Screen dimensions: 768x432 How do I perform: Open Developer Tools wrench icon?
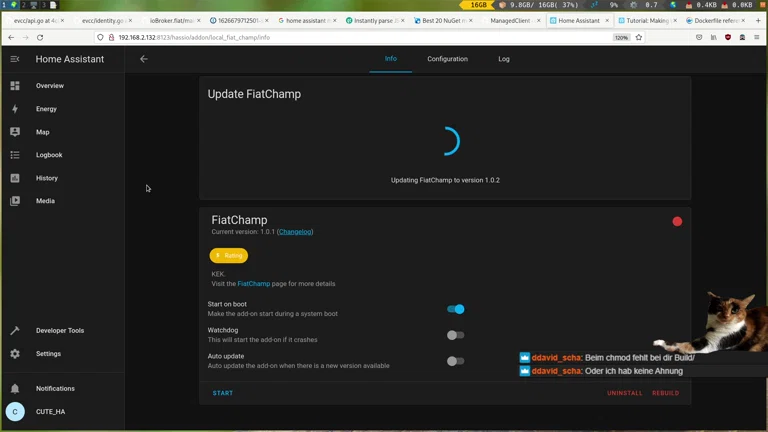[15, 331]
